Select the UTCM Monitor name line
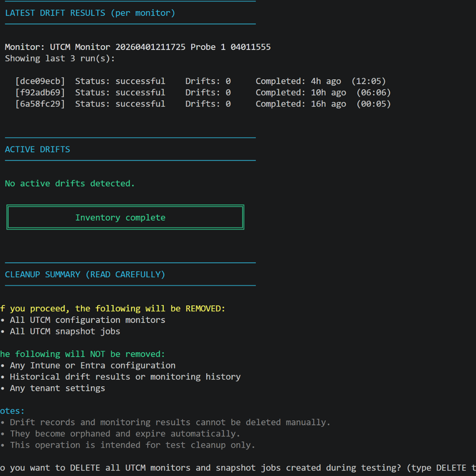Image resolution: width=476 pixels, height=476 pixels. (138, 47)
